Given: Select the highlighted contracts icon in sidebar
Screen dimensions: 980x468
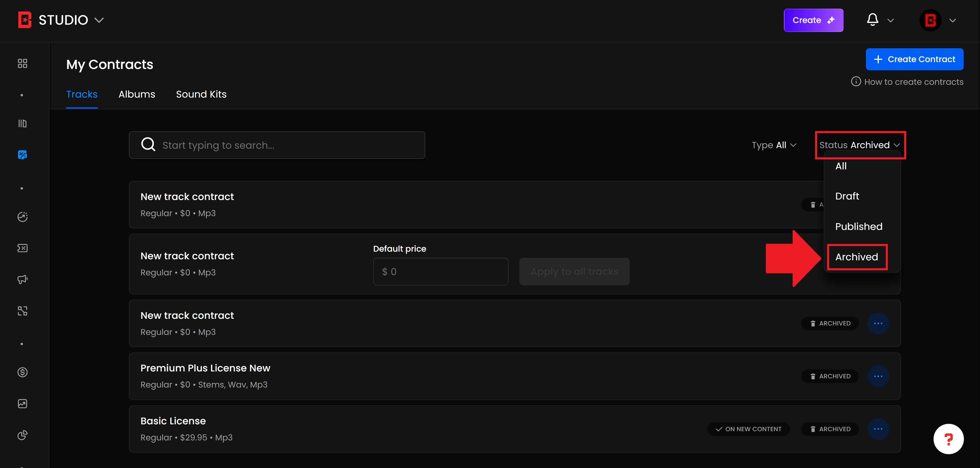Looking at the screenshot, I should [x=22, y=155].
